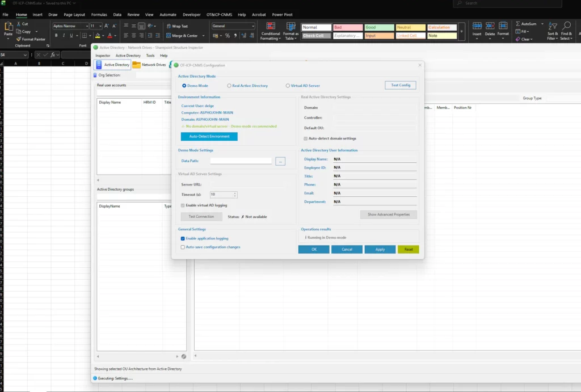Apply the Good cell style
Viewport: 581px width, 392px height.
point(378,27)
